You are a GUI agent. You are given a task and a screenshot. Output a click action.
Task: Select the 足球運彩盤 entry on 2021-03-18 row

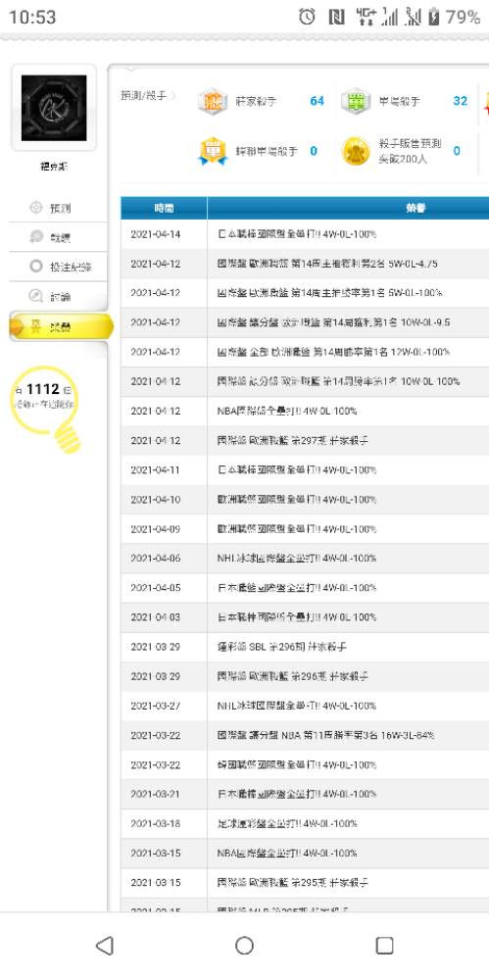tap(287, 824)
